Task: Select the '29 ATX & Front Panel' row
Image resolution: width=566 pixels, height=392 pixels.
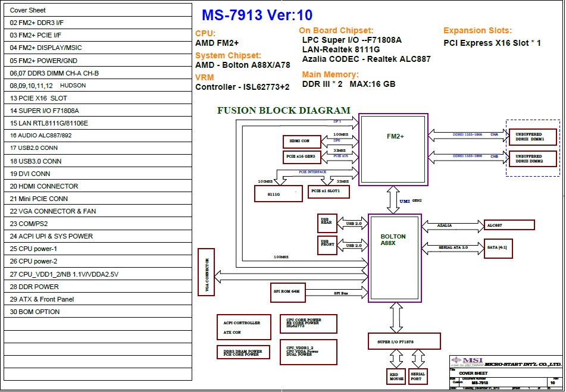Action: tap(98, 299)
